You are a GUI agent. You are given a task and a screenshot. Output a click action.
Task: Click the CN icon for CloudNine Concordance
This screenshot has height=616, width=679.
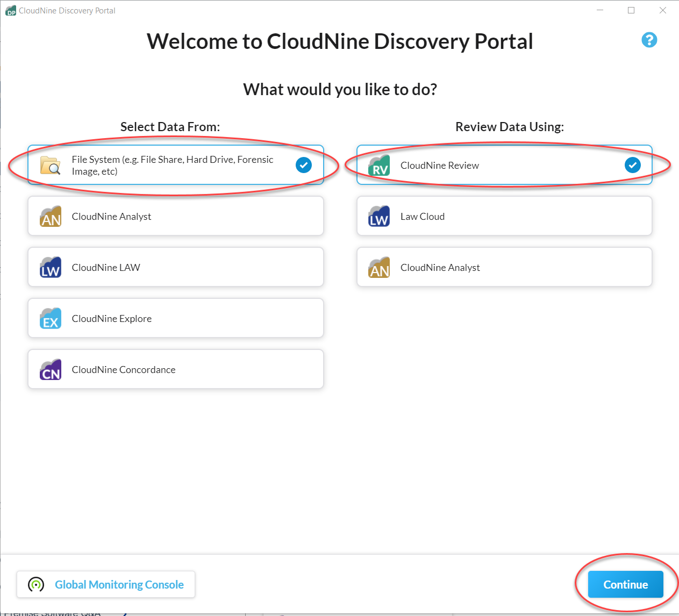[x=50, y=369]
